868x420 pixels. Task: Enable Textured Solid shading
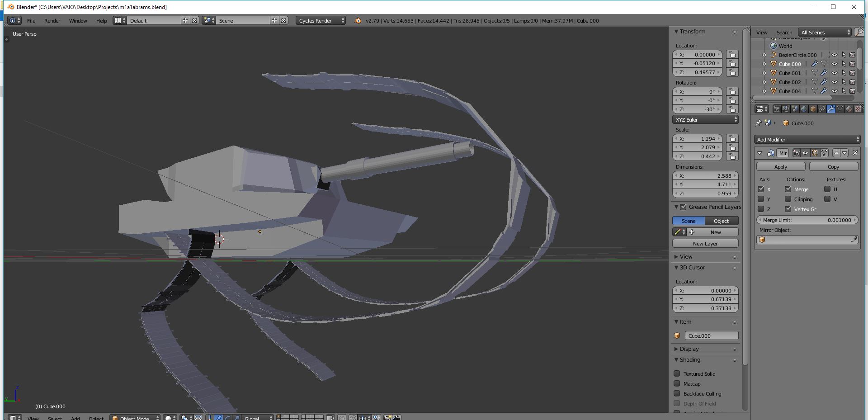(677, 373)
